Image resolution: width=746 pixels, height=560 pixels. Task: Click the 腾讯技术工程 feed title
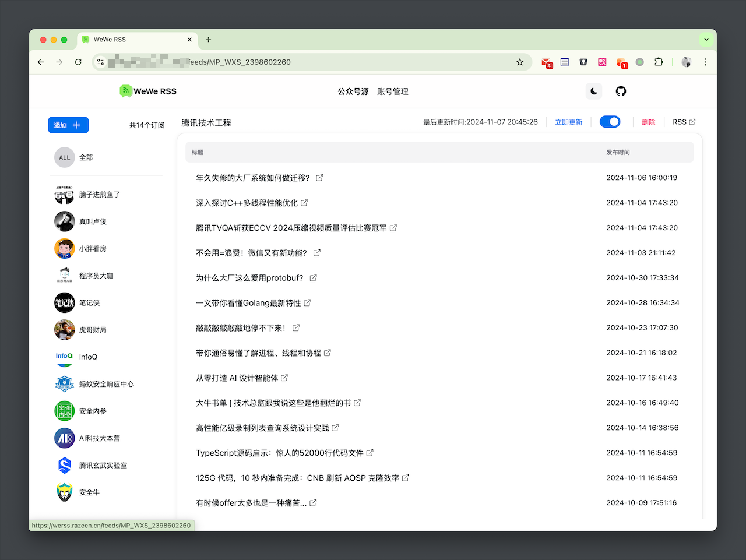point(206,123)
